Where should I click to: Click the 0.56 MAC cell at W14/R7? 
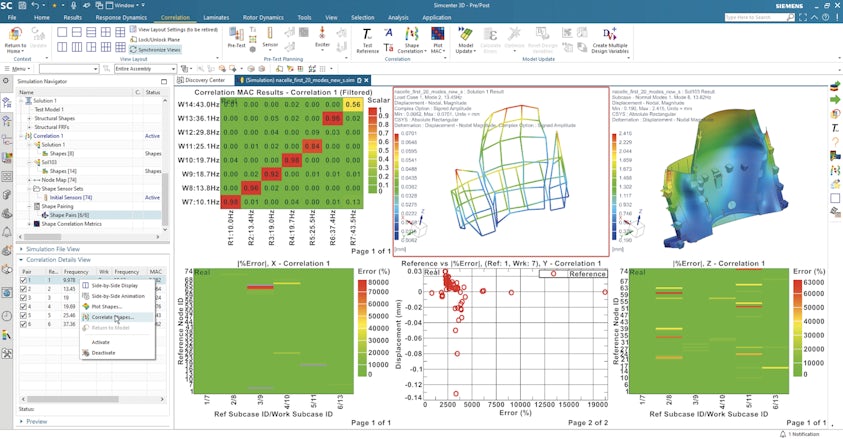353,104
